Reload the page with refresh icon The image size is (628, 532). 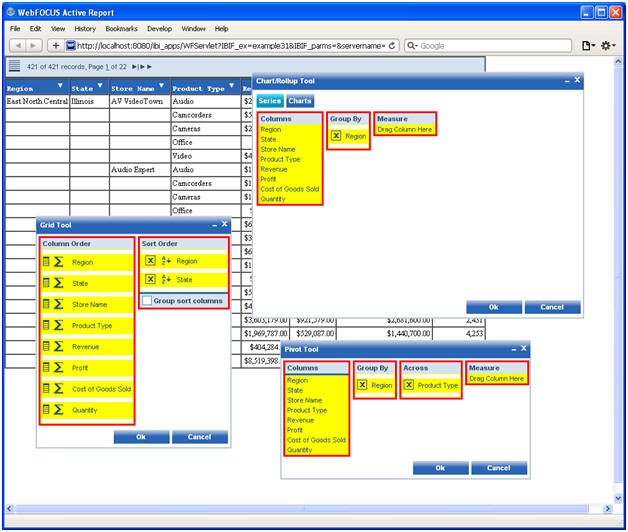392,46
